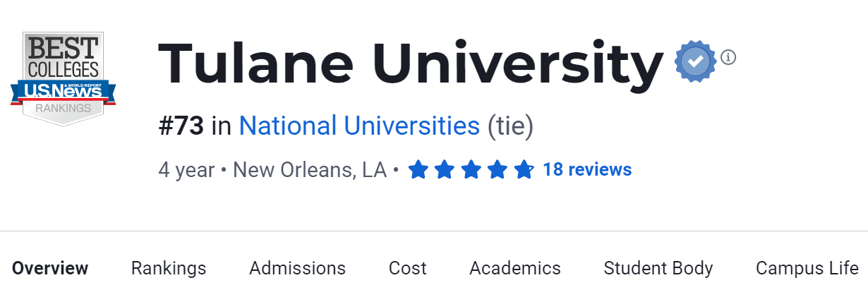This screenshot has height=297, width=868.
Task: Click the first rating star
Action: tap(418, 170)
